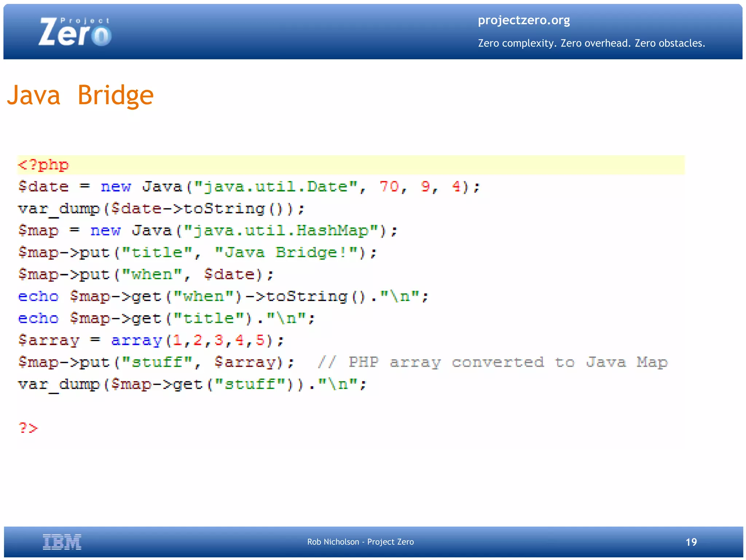Click the 'Java Bridge' slide title
Screen dimensions: 746x560
[x=80, y=95]
